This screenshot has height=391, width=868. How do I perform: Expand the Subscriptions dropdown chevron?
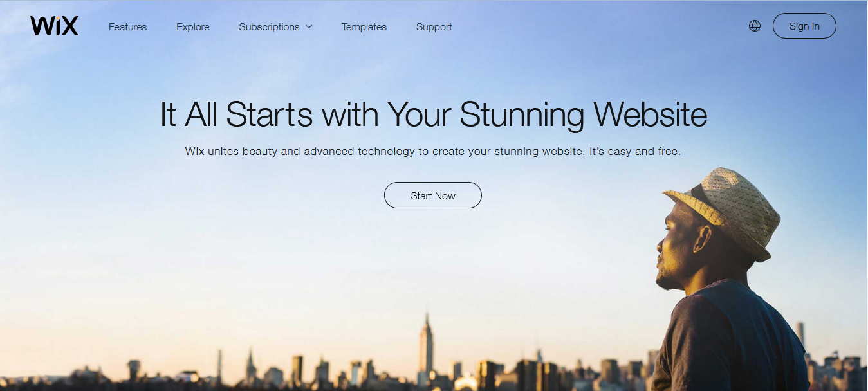[309, 27]
